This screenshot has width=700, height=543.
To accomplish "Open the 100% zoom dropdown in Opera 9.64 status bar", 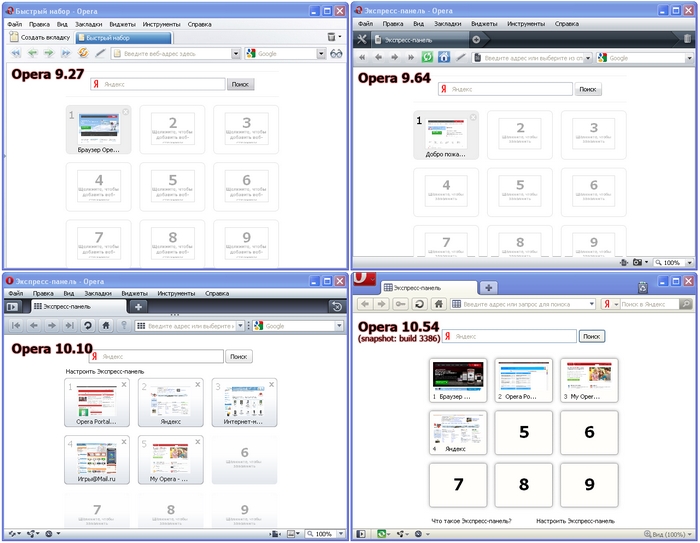I will pos(688,262).
